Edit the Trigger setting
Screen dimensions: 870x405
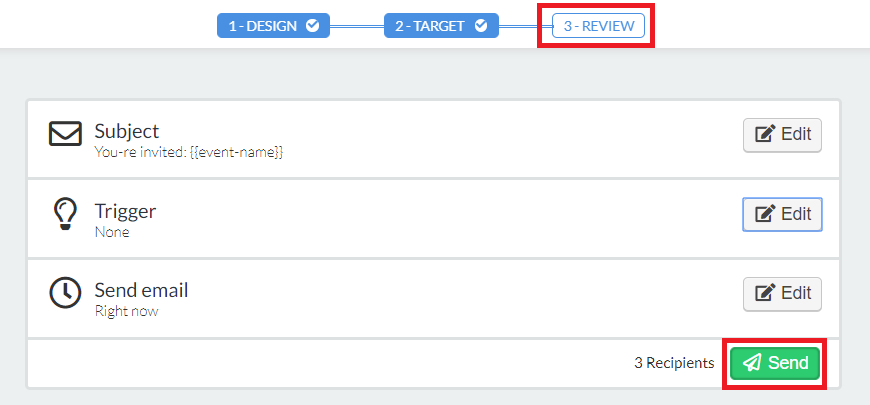(x=782, y=214)
